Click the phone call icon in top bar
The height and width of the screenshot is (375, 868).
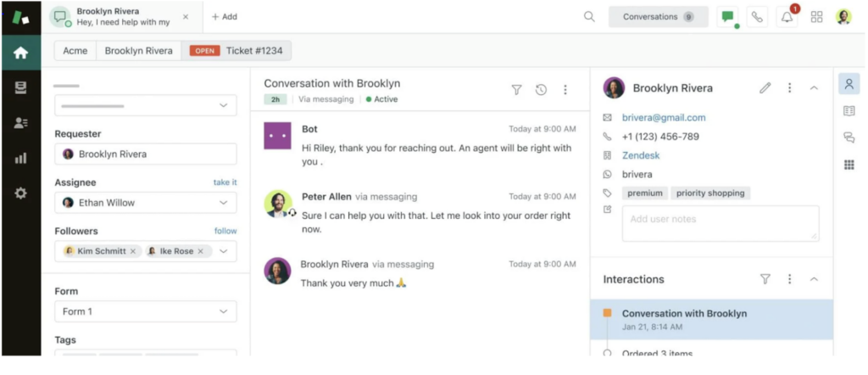click(x=757, y=17)
